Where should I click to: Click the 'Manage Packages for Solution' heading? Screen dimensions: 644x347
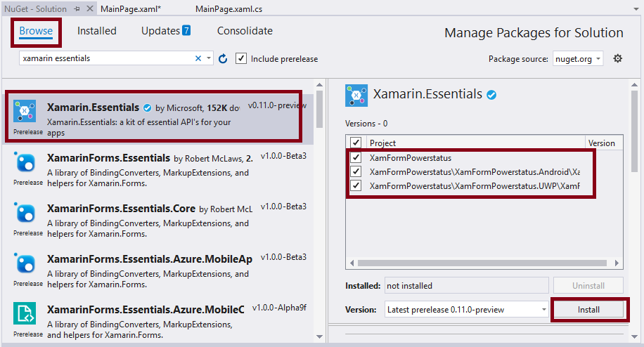534,33
